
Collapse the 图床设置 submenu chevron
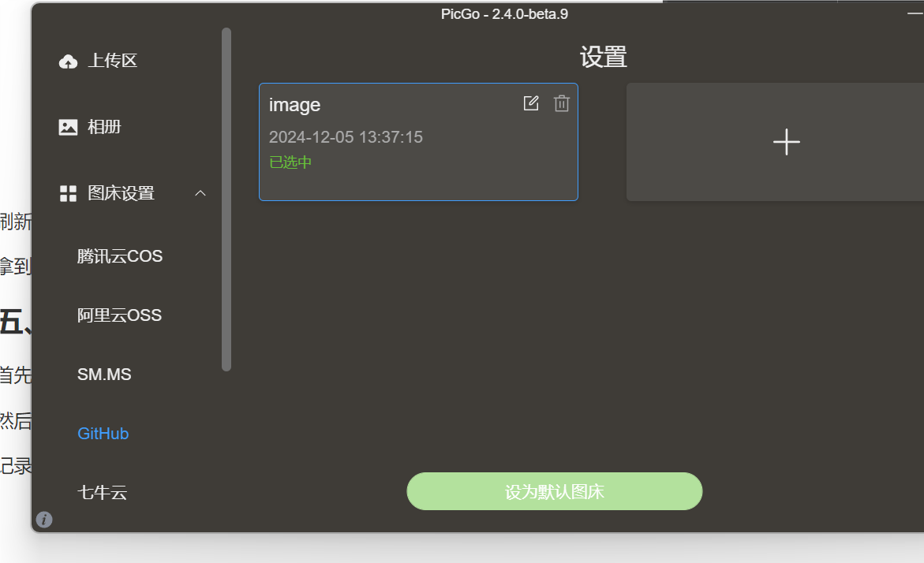200,193
